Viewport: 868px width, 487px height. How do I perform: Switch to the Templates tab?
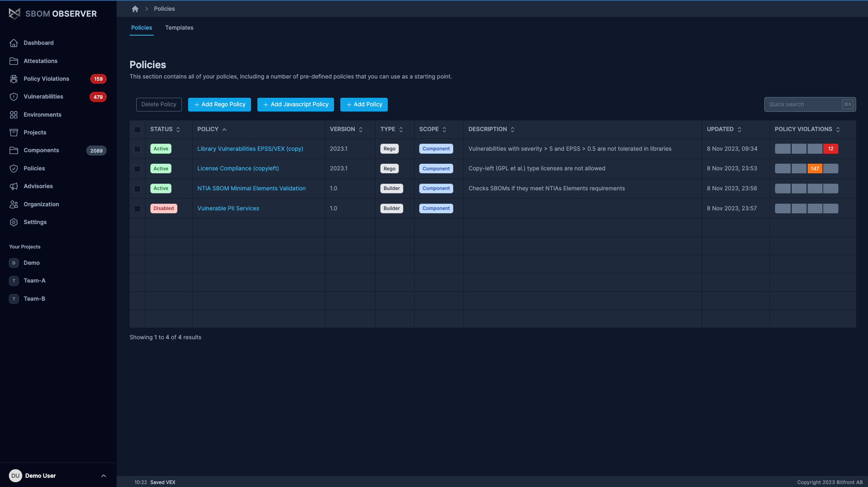pyautogui.click(x=179, y=28)
